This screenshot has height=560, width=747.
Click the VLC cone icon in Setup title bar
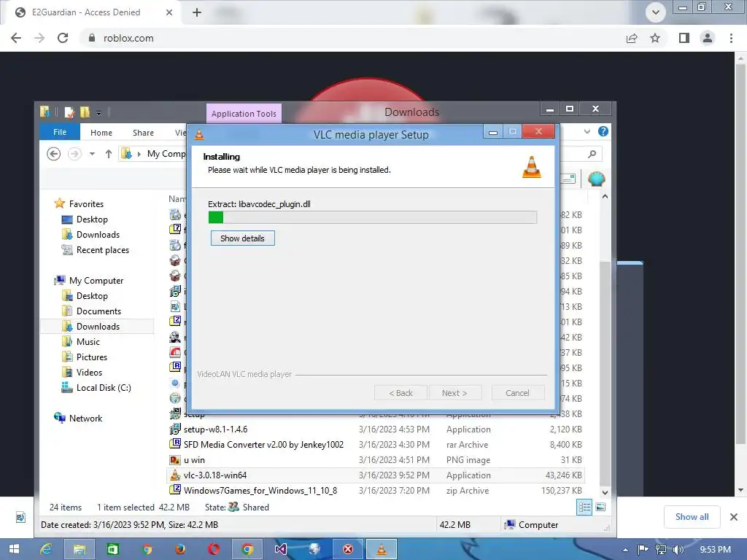(x=199, y=135)
